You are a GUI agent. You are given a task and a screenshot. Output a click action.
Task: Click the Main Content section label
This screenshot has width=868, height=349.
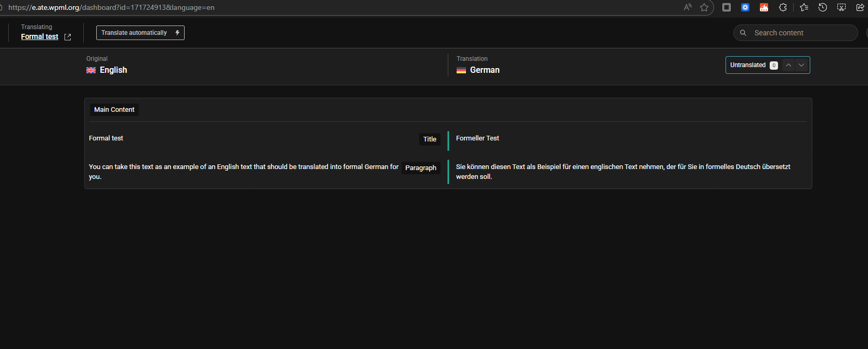(114, 110)
